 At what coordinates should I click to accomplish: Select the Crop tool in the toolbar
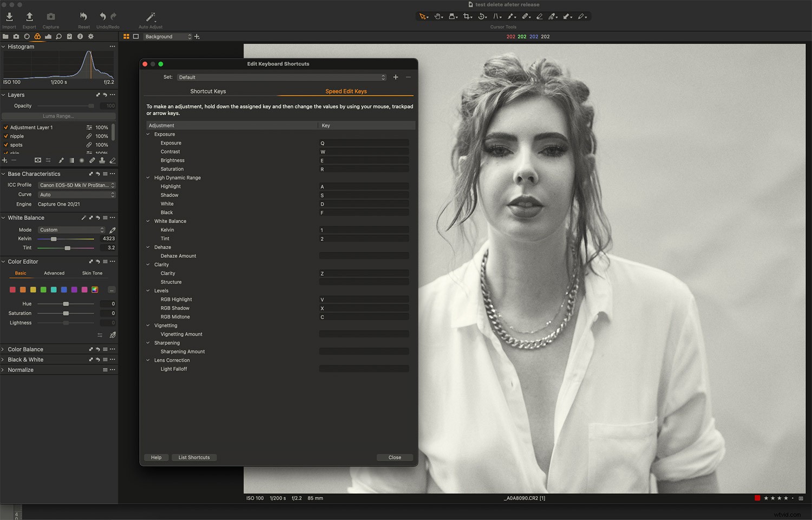click(468, 16)
